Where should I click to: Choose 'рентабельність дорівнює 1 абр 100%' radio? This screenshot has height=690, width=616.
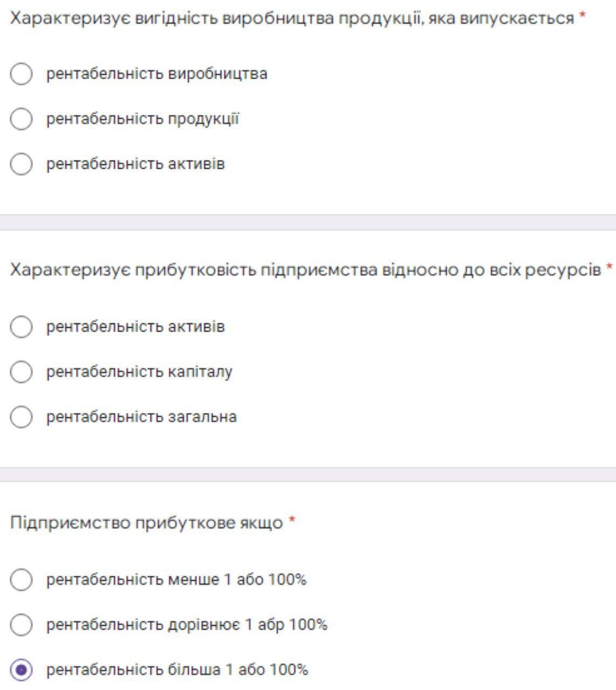(x=21, y=625)
